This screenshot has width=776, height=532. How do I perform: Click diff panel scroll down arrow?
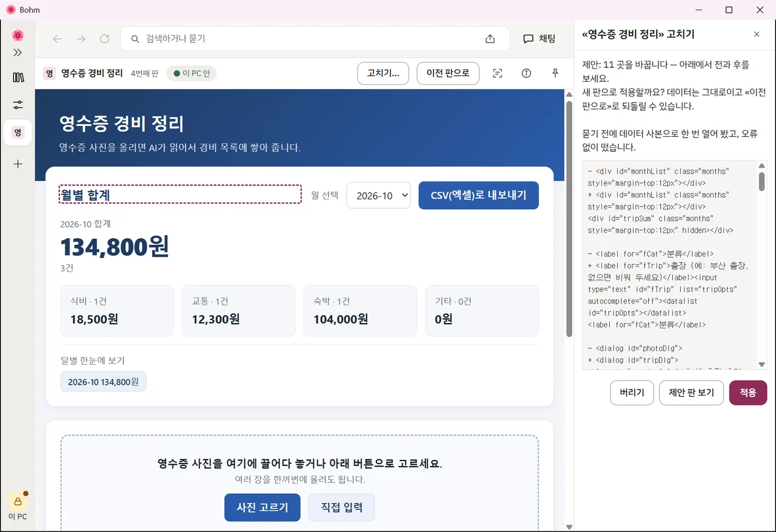761,365
